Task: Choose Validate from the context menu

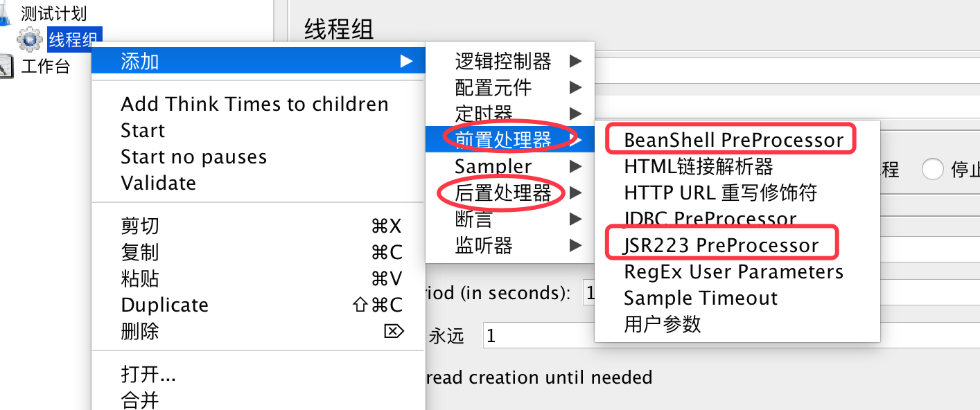Action: coord(258,183)
